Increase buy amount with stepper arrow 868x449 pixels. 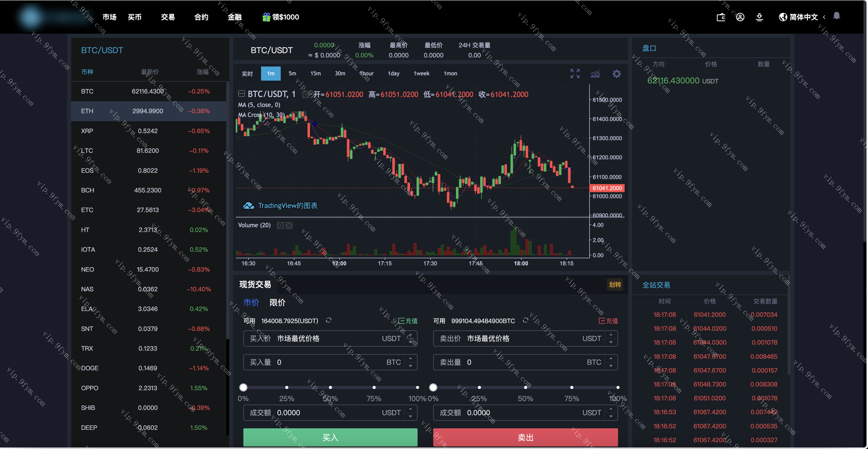(411, 359)
